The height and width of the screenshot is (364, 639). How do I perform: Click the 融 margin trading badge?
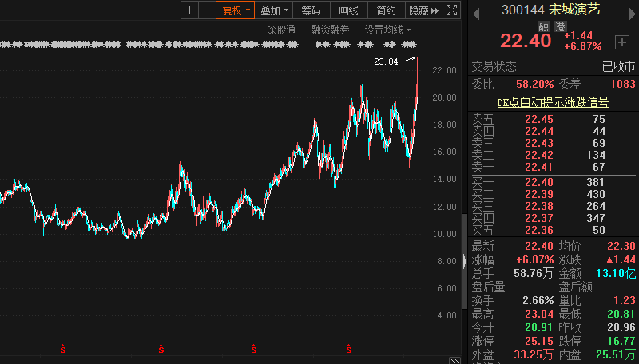[x=544, y=26]
